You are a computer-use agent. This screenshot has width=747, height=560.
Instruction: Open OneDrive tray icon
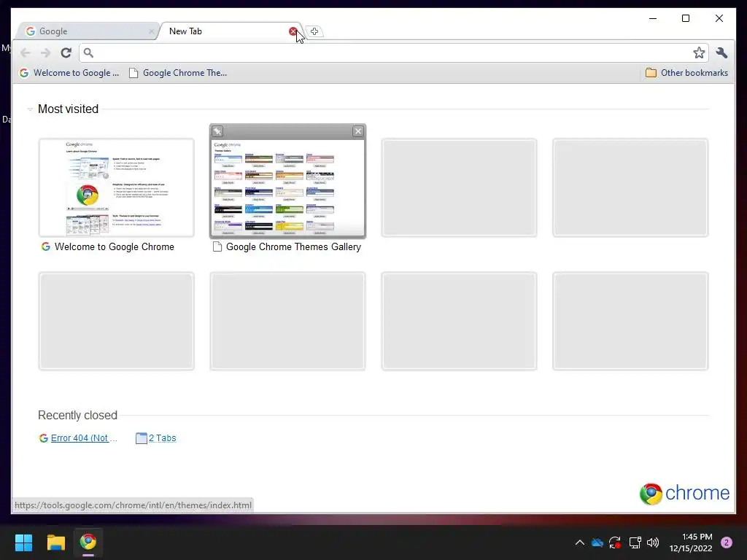(597, 542)
